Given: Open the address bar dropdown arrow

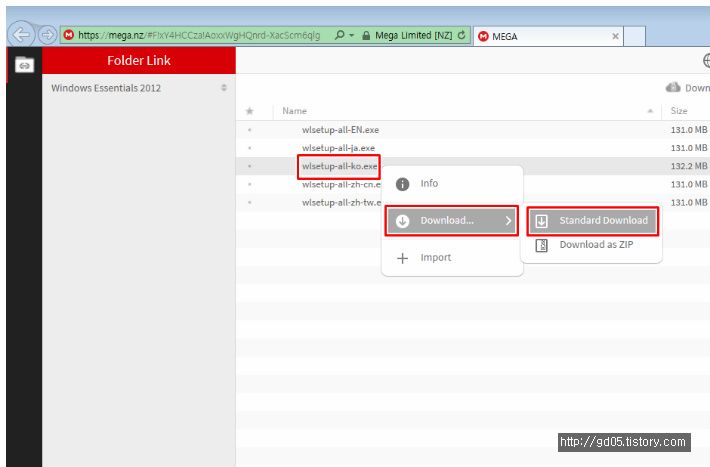Looking at the screenshot, I should 351,35.
